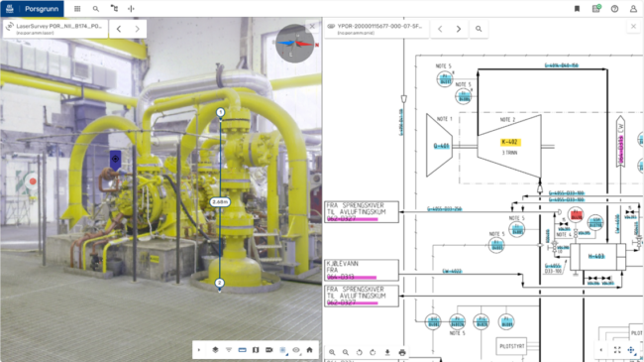
Task: Open the hierarchy tree icon in top bar
Action: [x=114, y=9]
